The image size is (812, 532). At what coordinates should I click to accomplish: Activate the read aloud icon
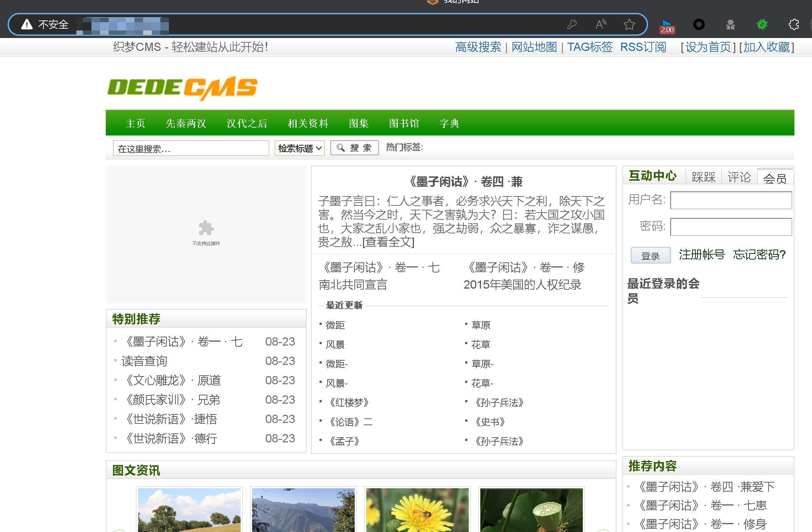point(601,24)
